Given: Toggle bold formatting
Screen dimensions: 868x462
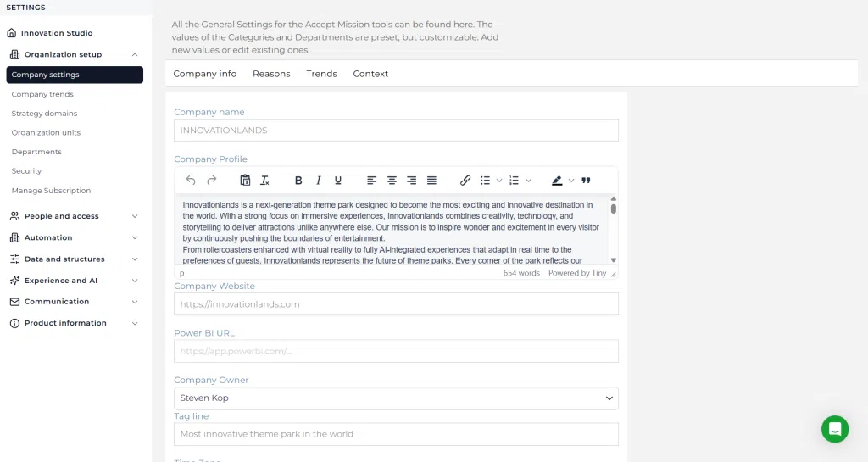Looking at the screenshot, I should (x=298, y=181).
